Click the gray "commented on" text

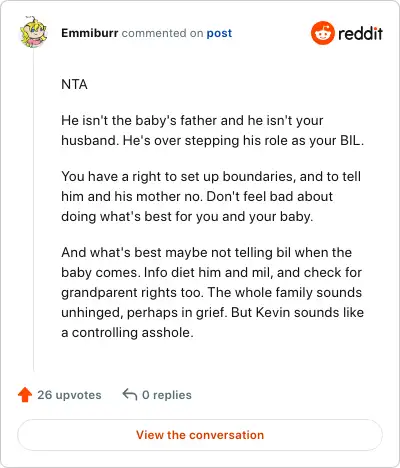(x=162, y=33)
